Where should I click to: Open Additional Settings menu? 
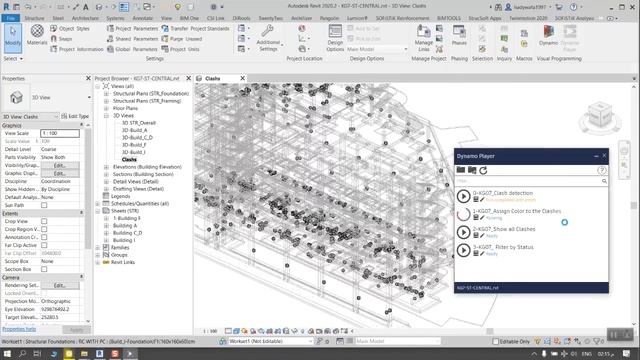click(x=268, y=38)
